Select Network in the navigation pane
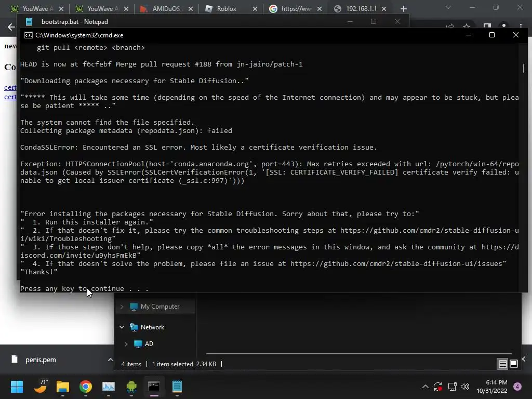 pos(152,327)
